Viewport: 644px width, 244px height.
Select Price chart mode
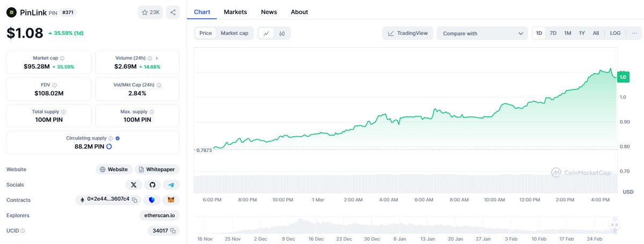[206, 33]
